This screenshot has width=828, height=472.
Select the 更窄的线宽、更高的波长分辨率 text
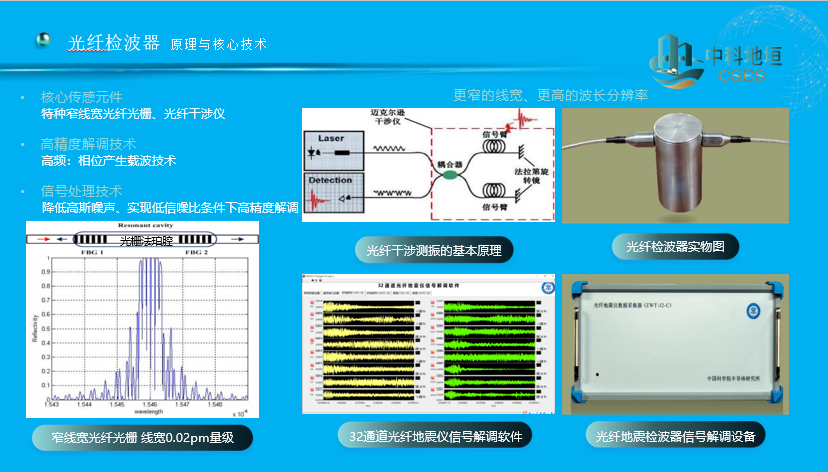pyautogui.click(x=551, y=95)
